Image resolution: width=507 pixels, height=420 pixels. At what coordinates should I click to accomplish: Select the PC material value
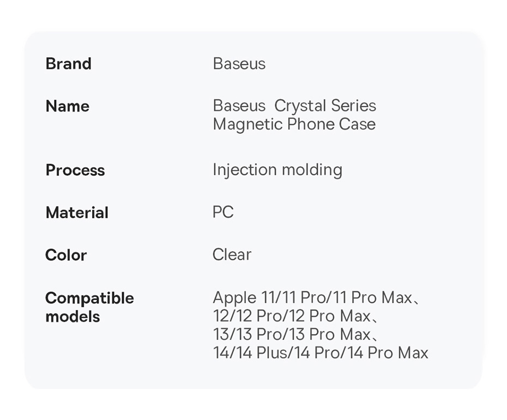[x=223, y=212]
